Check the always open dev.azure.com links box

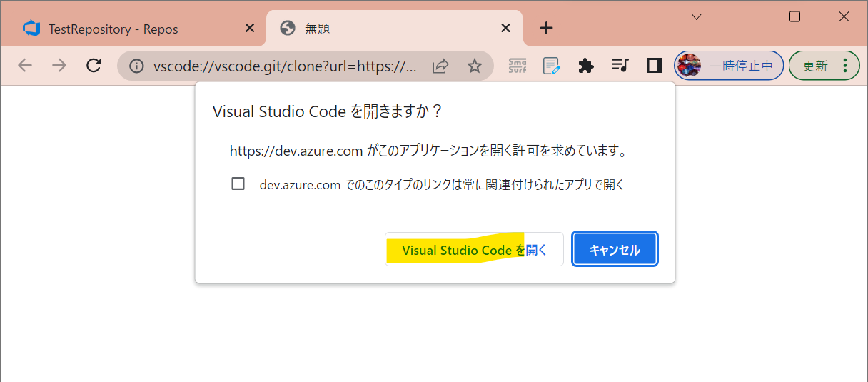pyautogui.click(x=238, y=184)
